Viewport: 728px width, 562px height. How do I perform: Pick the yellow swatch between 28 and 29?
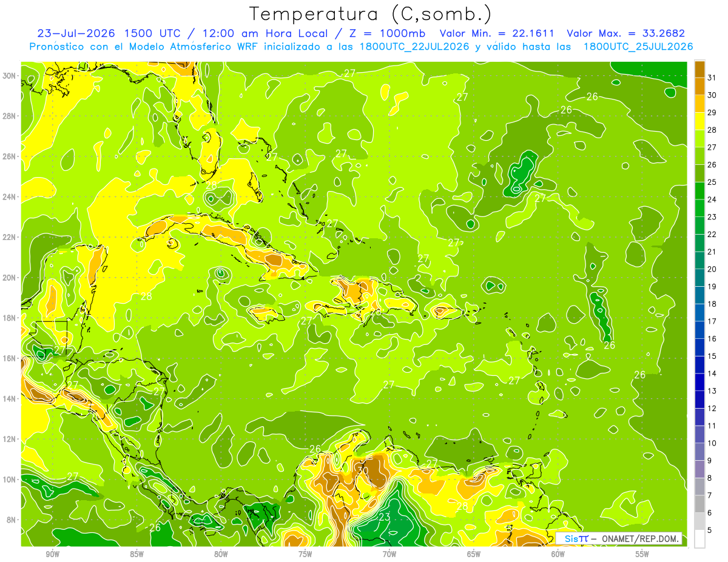[x=699, y=121]
